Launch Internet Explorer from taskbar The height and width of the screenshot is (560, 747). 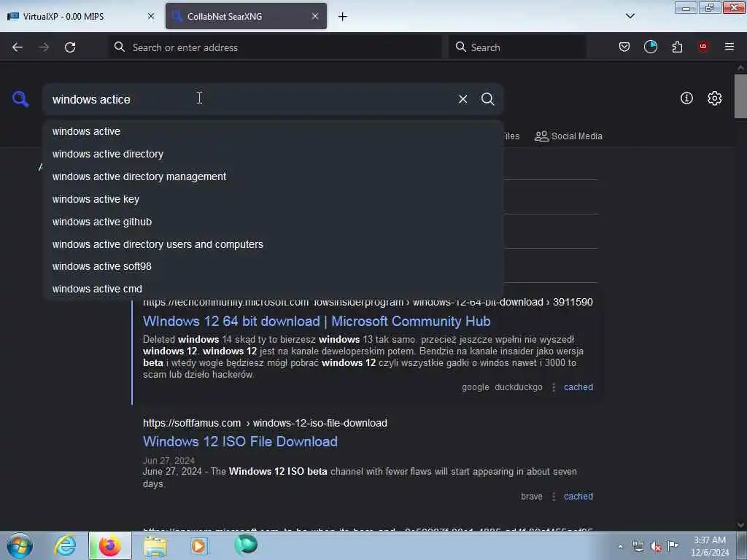tap(65, 545)
